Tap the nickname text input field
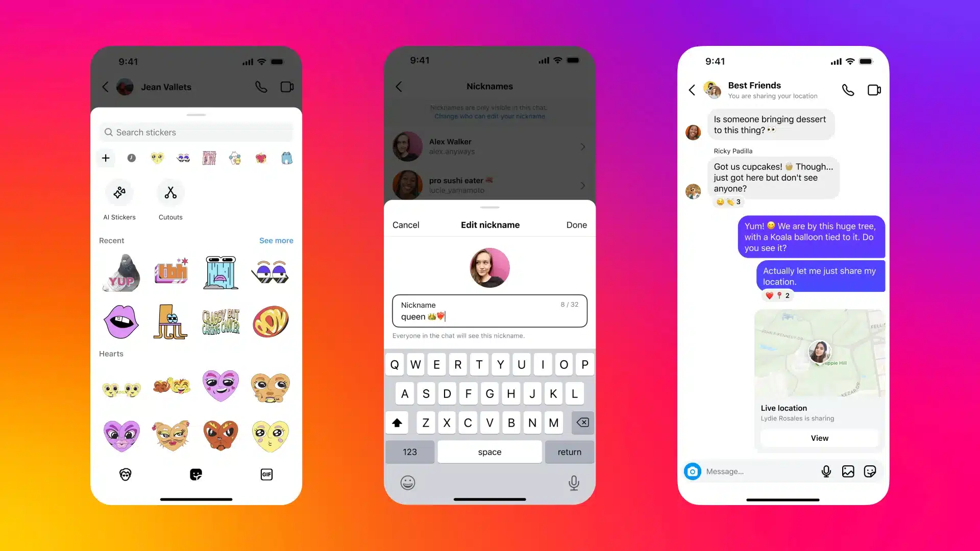This screenshot has width=980, height=551. [x=489, y=311]
